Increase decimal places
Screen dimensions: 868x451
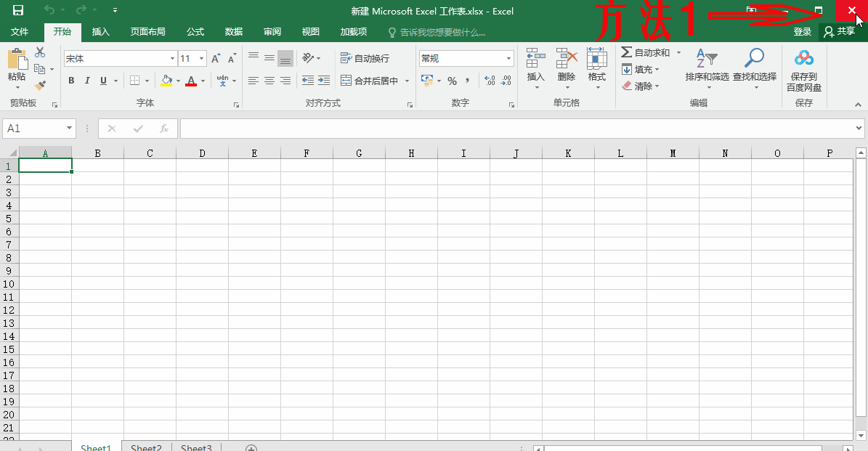490,81
